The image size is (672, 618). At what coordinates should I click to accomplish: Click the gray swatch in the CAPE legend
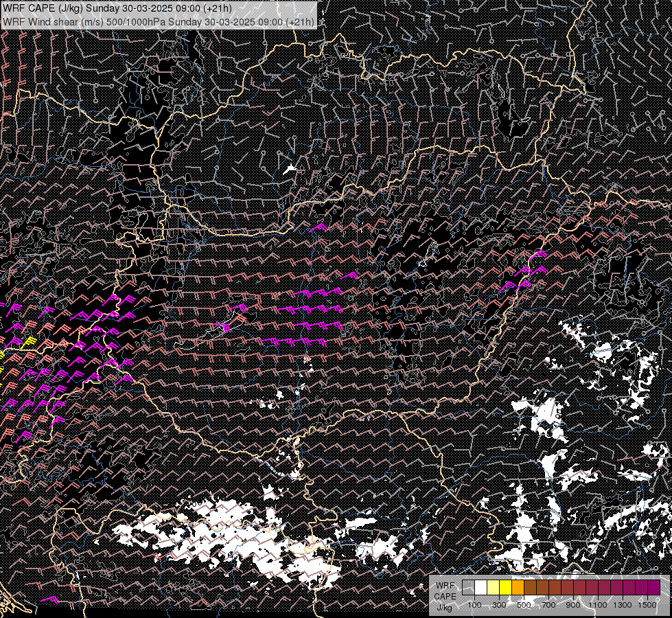[468, 587]
